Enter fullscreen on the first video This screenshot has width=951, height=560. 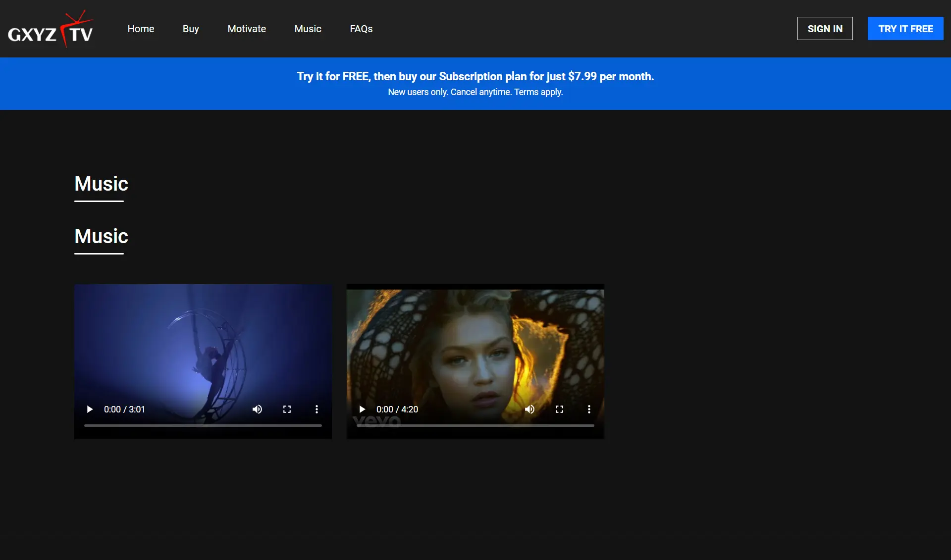click(287, 409)
